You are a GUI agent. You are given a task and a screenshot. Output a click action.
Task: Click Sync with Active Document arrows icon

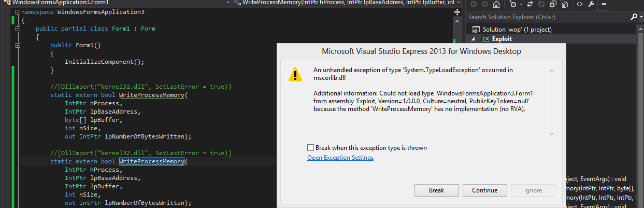(x=530, y=4)
